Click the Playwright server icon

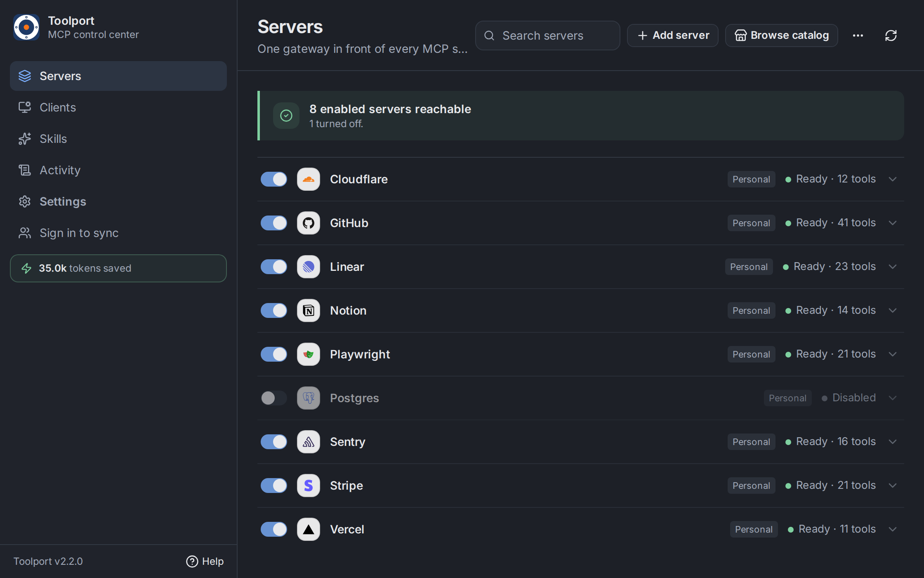(x=309, y=354)
